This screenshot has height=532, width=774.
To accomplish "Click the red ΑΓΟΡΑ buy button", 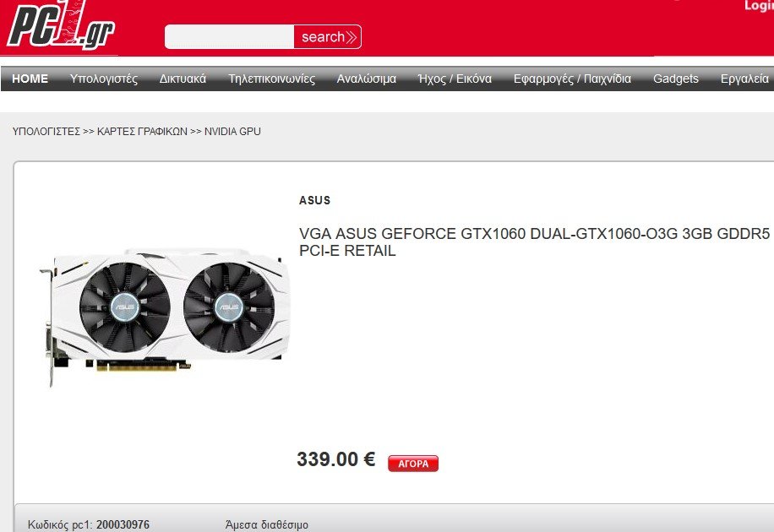I will pos(413,464).
